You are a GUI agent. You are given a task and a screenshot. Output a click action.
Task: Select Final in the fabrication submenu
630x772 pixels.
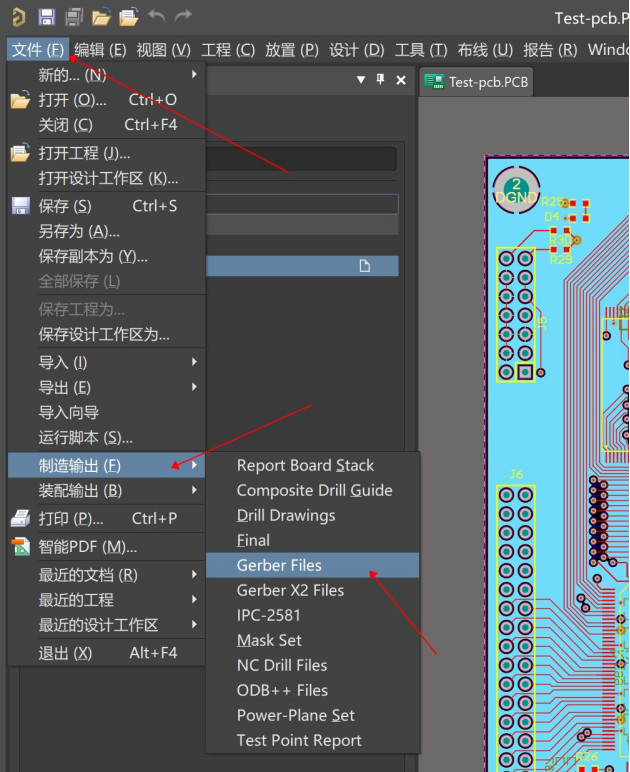click(313, 541)
